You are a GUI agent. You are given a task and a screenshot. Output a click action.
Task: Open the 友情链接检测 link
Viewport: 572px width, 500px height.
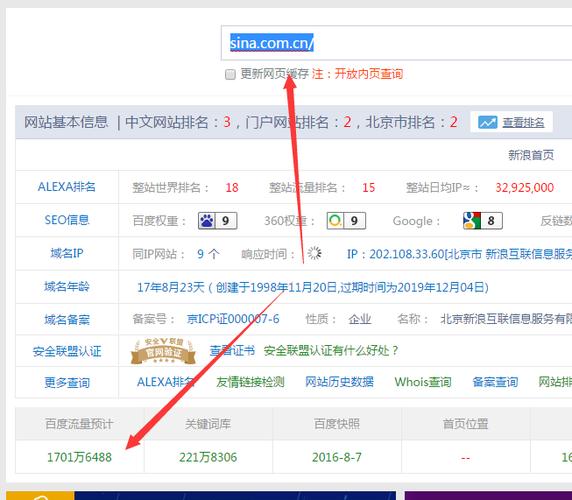(250, 382)
